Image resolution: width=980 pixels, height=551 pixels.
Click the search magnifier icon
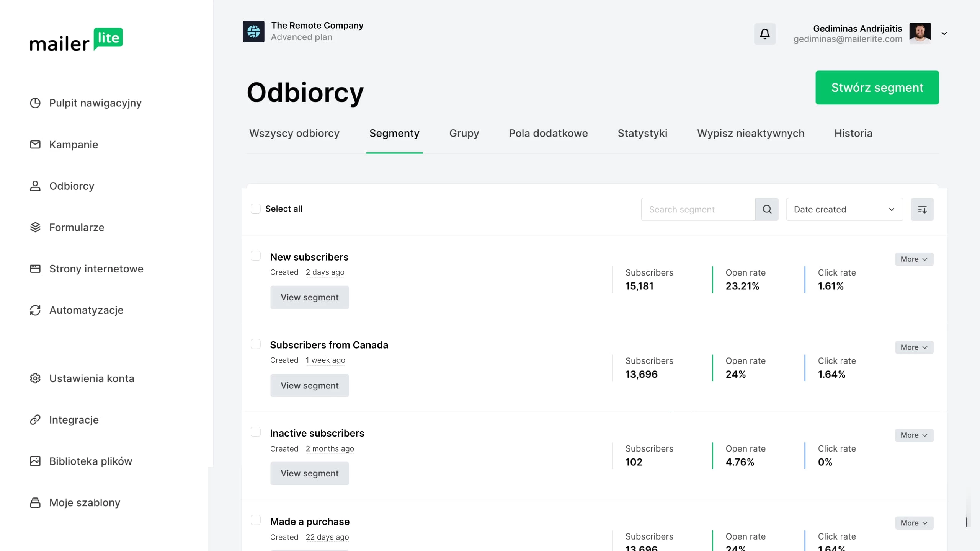tap(767, 209)
